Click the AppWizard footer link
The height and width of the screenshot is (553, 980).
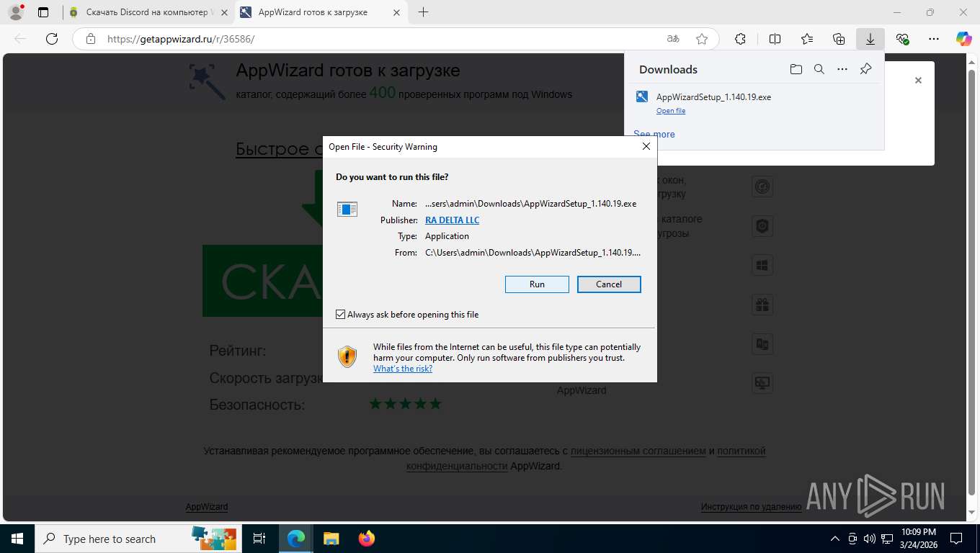click(x=207, y=507)
